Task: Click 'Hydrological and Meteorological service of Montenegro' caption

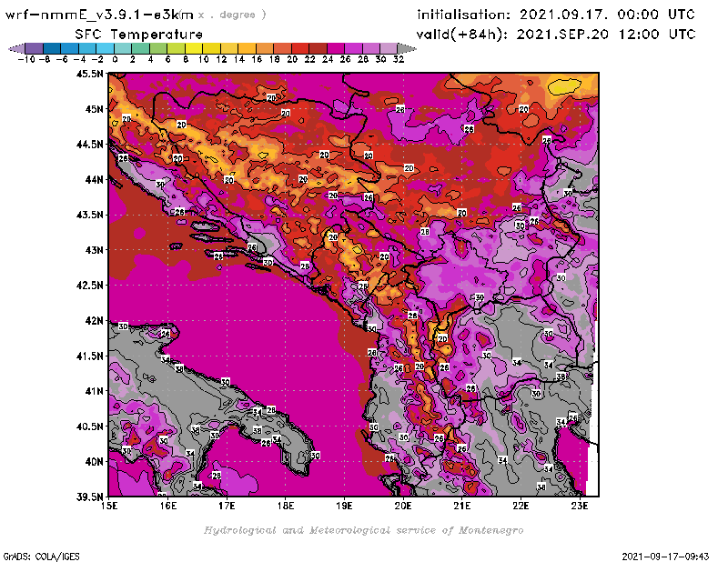Action: 363,530
